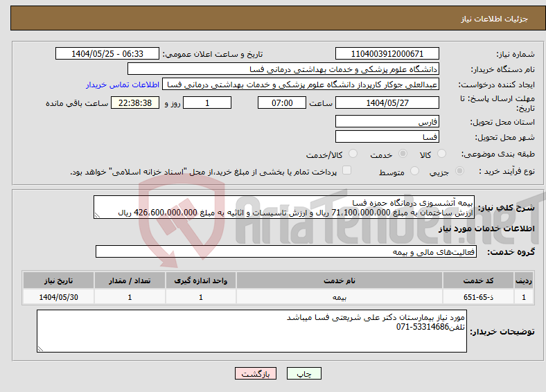Click the buyer notes text area
Screen dimensions: 546x392
(252, 331)
